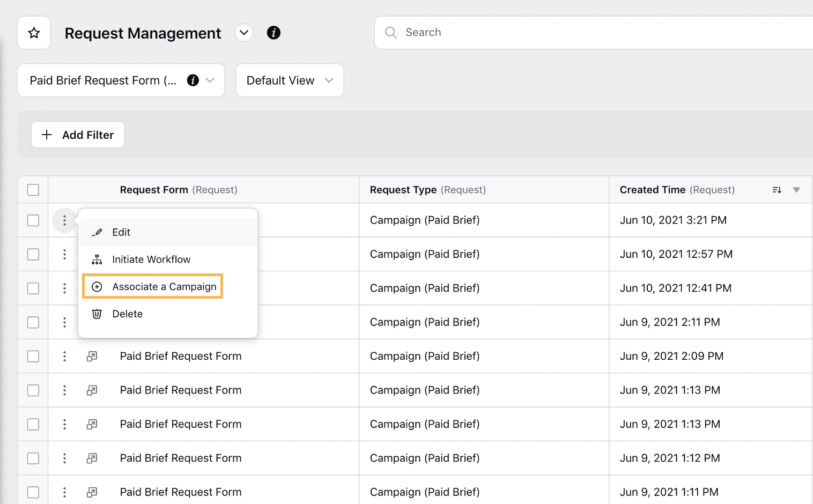The height and width of the screenshot is (504, 813).
Task: Open the Paid Brief Request Form dropdown
Action: click(x=121, y=80)
